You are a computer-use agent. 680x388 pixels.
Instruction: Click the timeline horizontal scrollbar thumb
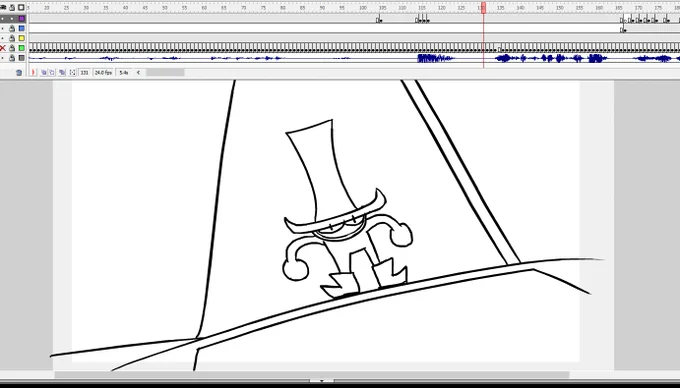tap(165, 72)
